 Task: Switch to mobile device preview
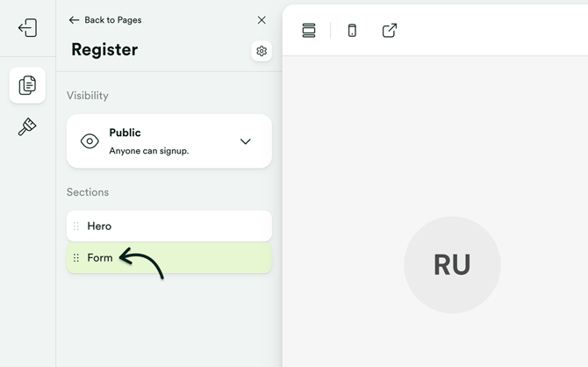pyautogui.click(x=352, y=31)
